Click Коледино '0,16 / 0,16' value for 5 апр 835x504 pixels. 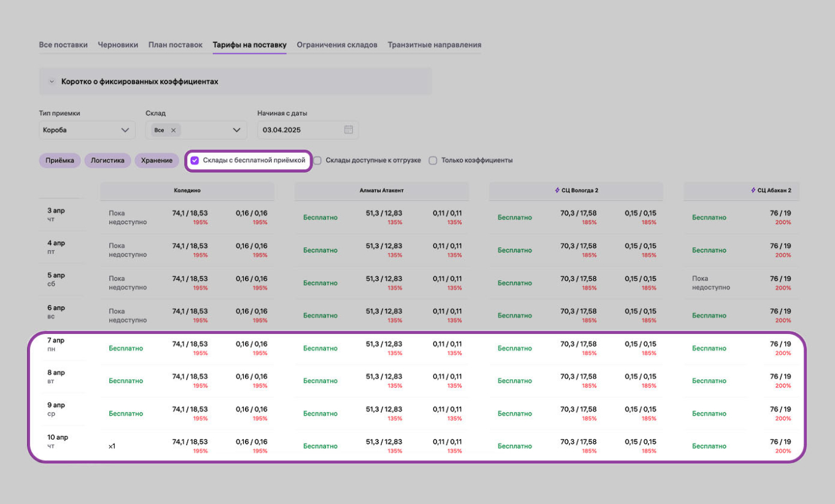[252, 279]
